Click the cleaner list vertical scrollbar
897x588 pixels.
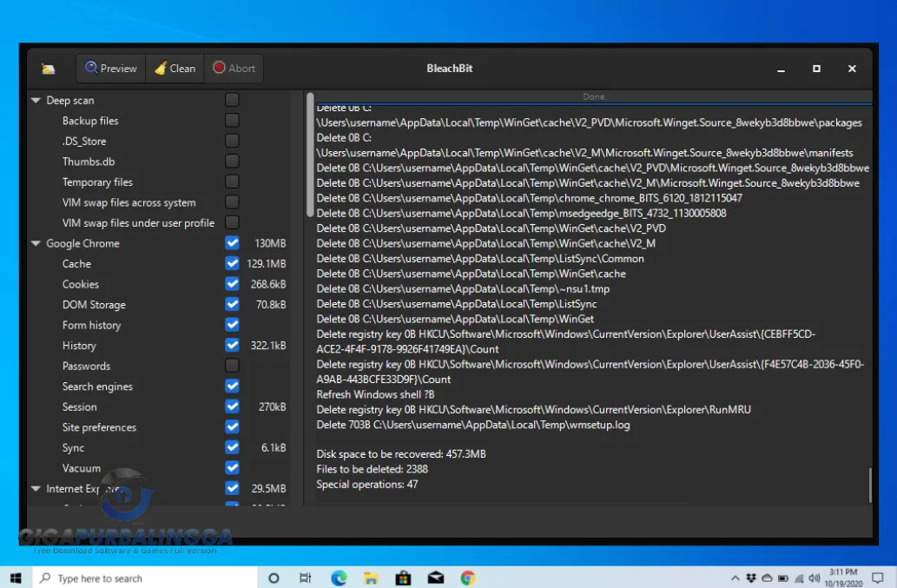tap(310, 155)
